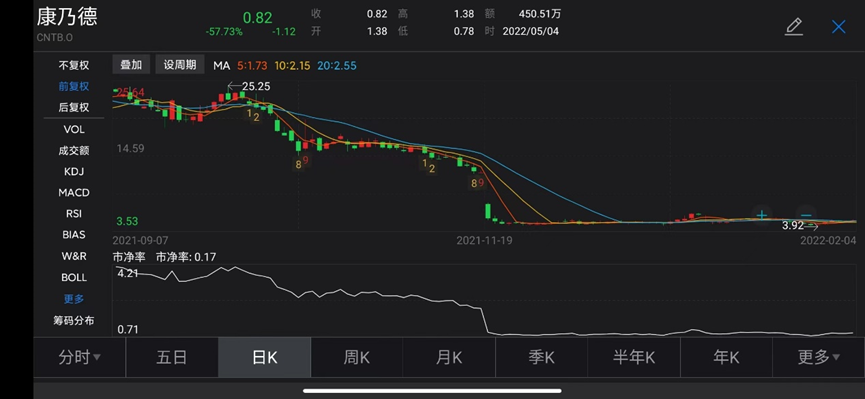Open the pencil drawing tool
This screenshot has height=399, width=865.
point(793,27)
